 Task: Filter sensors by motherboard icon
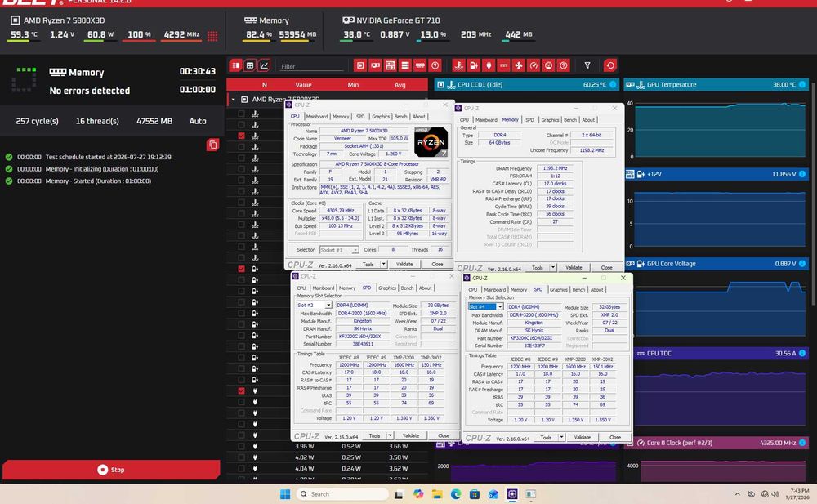pos(391,65)
